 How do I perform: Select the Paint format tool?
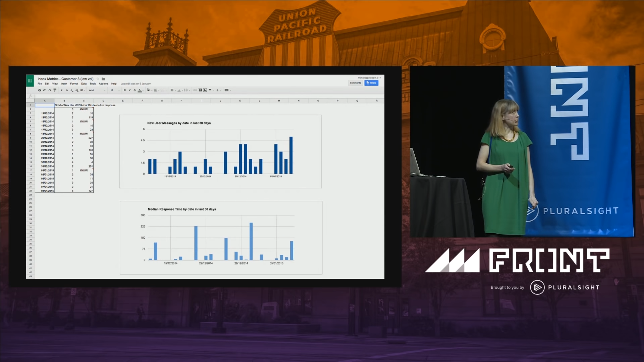point(55,90)
